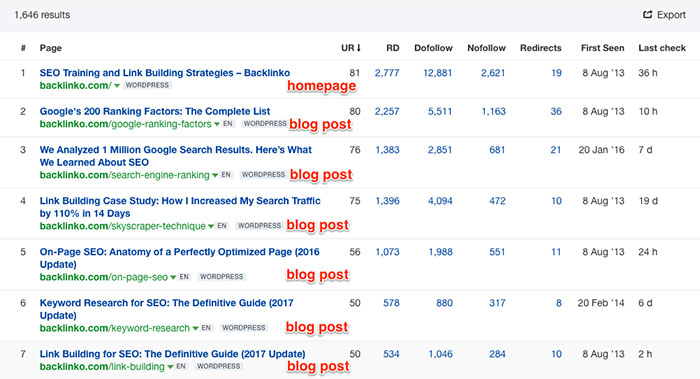
Task: Click redirects count 36
Action: pos(556,111)
